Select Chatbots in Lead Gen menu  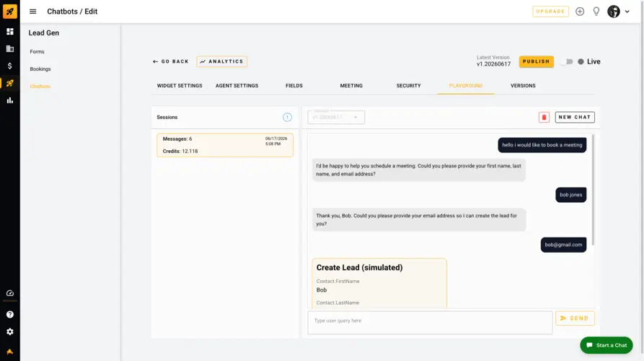40,87
